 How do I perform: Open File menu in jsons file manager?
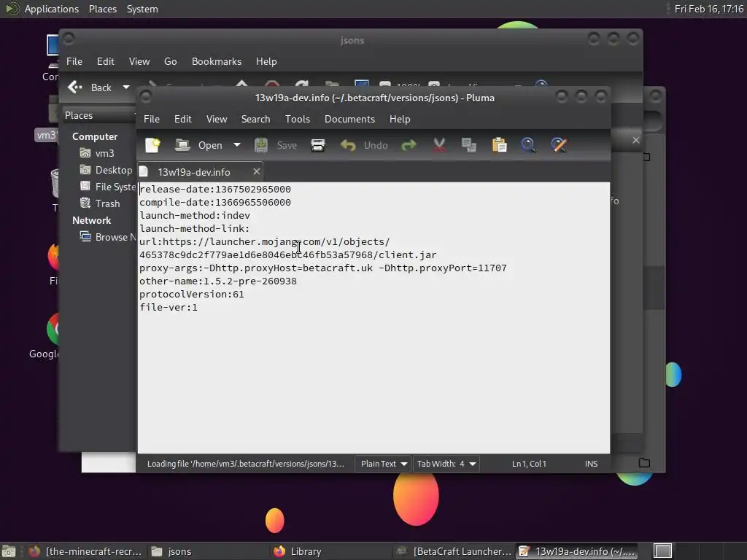point(74,61)
